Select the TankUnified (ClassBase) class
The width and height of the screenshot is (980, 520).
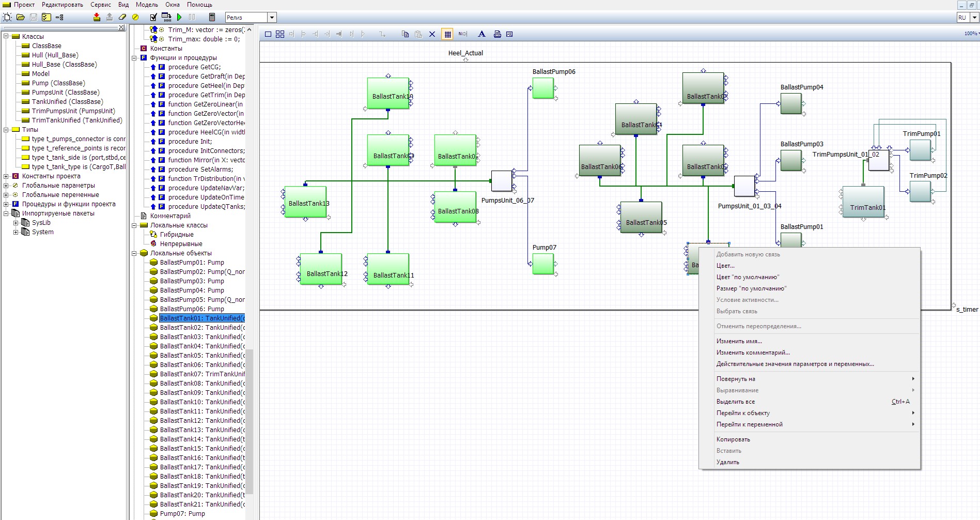[x=67, y=102]
